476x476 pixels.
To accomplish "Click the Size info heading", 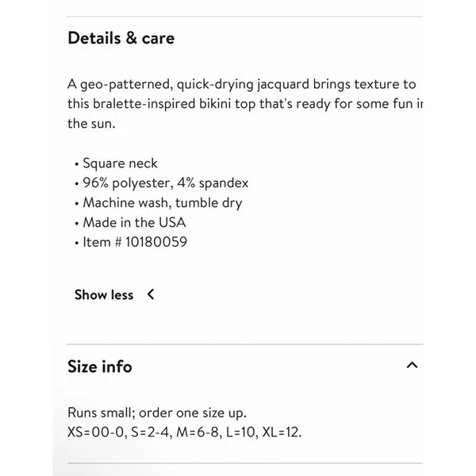I will pyautogui.click(x=100, y=367).
